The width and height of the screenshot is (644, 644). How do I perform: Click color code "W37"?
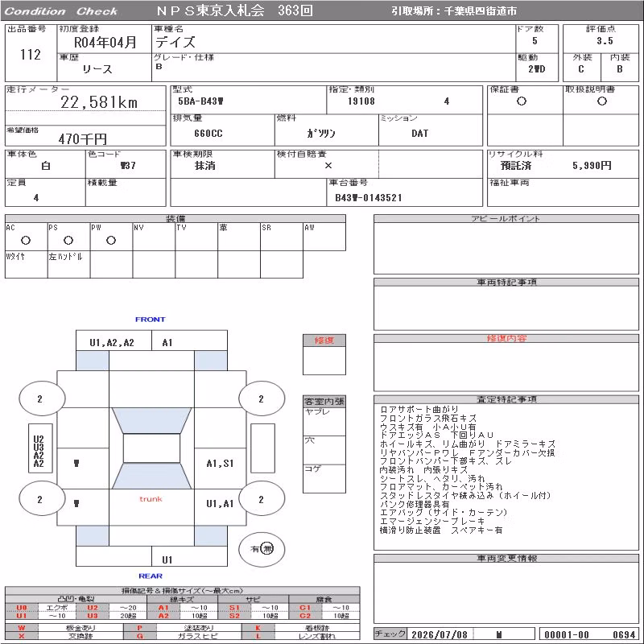[x=128, y=166]
